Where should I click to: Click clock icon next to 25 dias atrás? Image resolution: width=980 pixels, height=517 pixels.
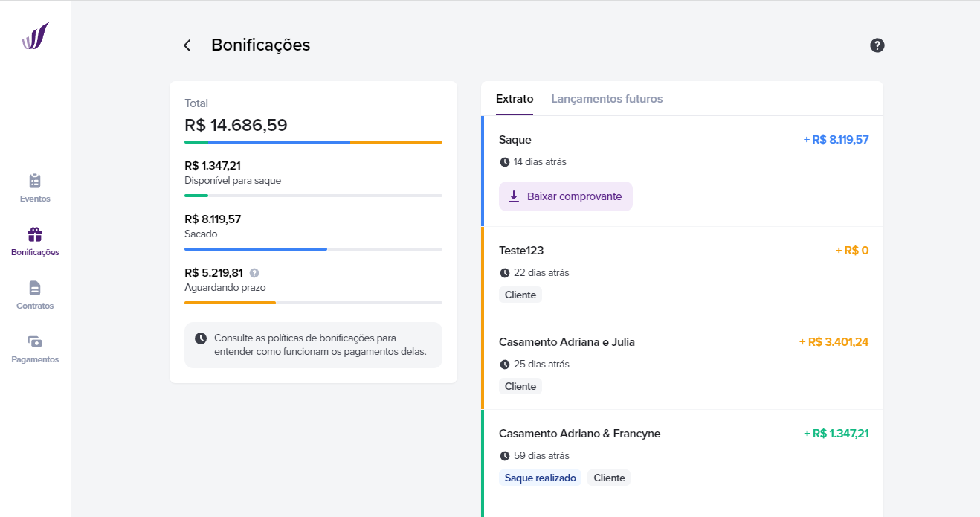(x=505, y=365)
